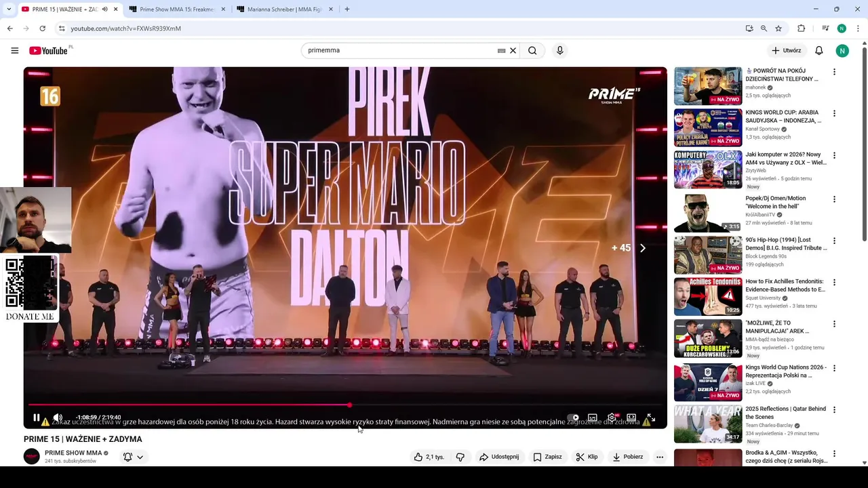The height and width of the screenshot is (488, 868).
Task: Download the video with Pobierz
Action: click(627, 457)
